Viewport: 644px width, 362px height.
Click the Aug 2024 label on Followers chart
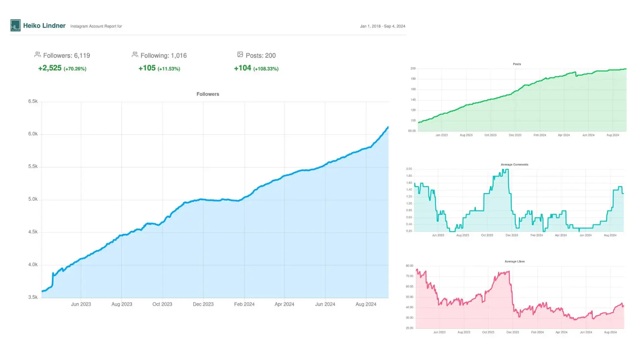[x=366, y=304]
